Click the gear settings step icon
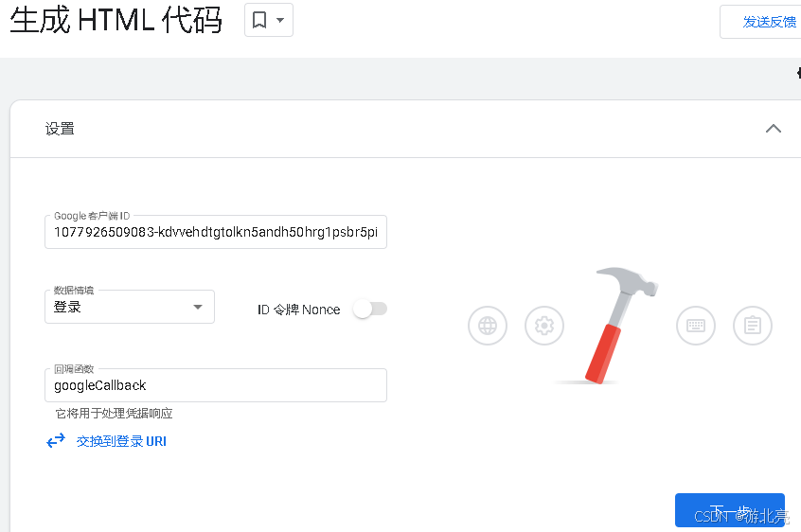This screenshot has height=532, width=801. (544, 326)
